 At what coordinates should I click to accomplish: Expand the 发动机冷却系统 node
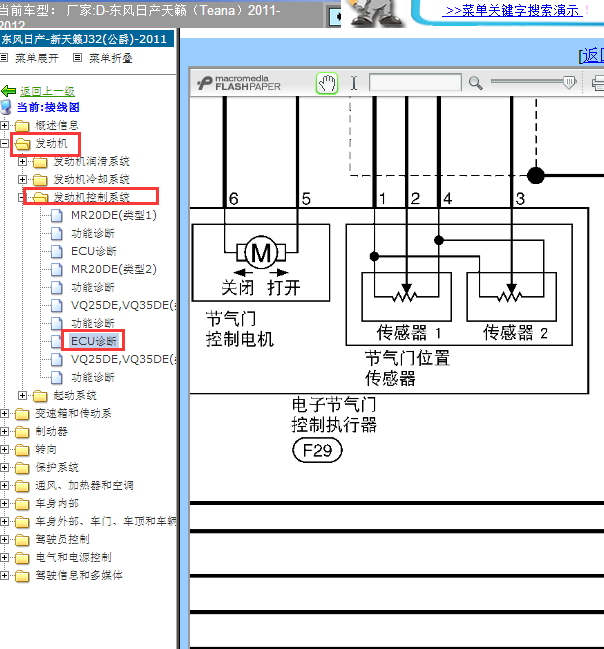22,179
